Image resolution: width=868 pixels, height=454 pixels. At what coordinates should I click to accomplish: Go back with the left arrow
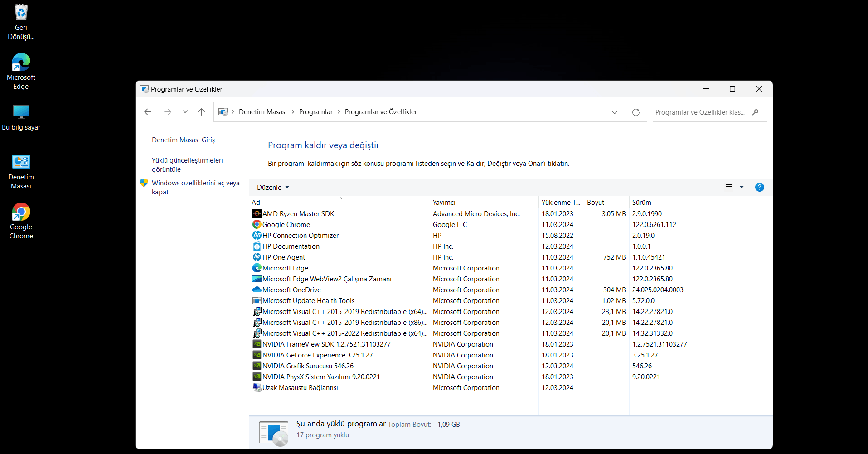[x=148, y=112]
